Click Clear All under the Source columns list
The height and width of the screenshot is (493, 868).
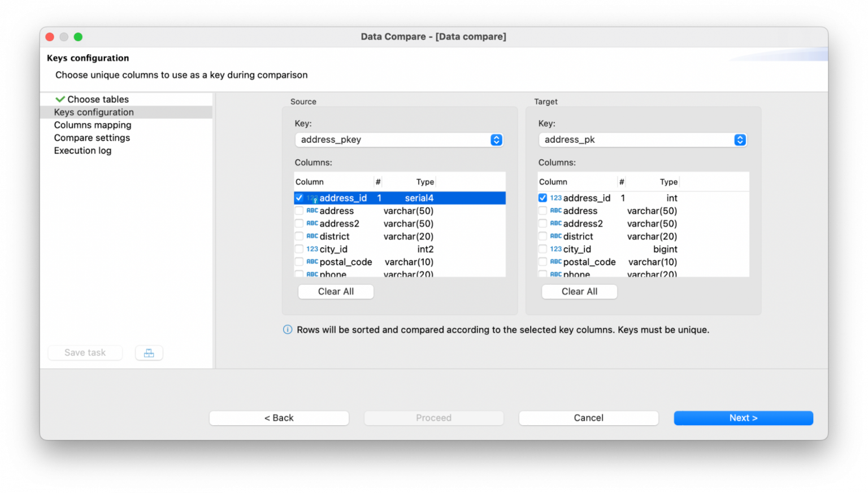coord(336,291)
